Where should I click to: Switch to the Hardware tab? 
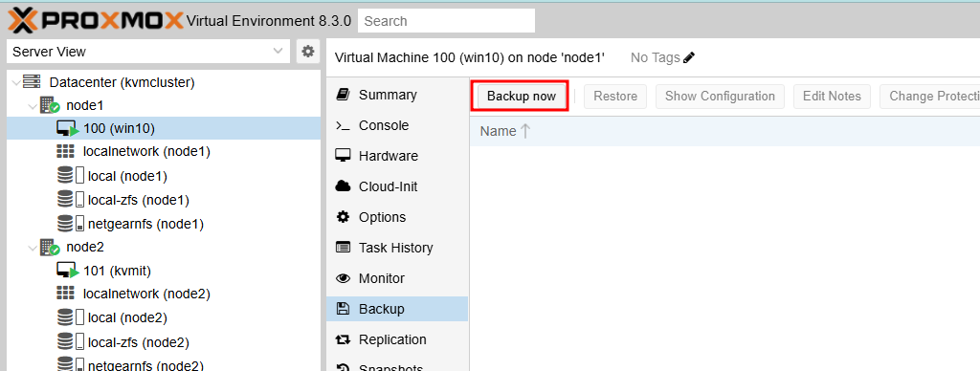click(397, 156)
